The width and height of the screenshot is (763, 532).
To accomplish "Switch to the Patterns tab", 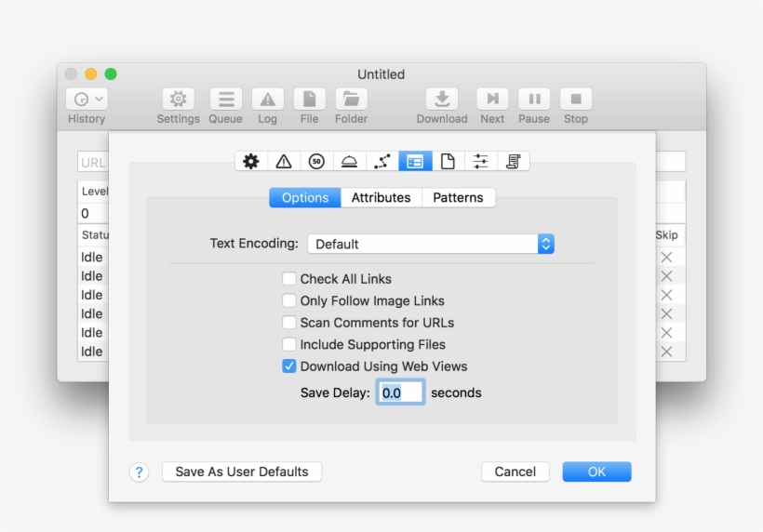I will pyautogui.click(x=458, y=197).
